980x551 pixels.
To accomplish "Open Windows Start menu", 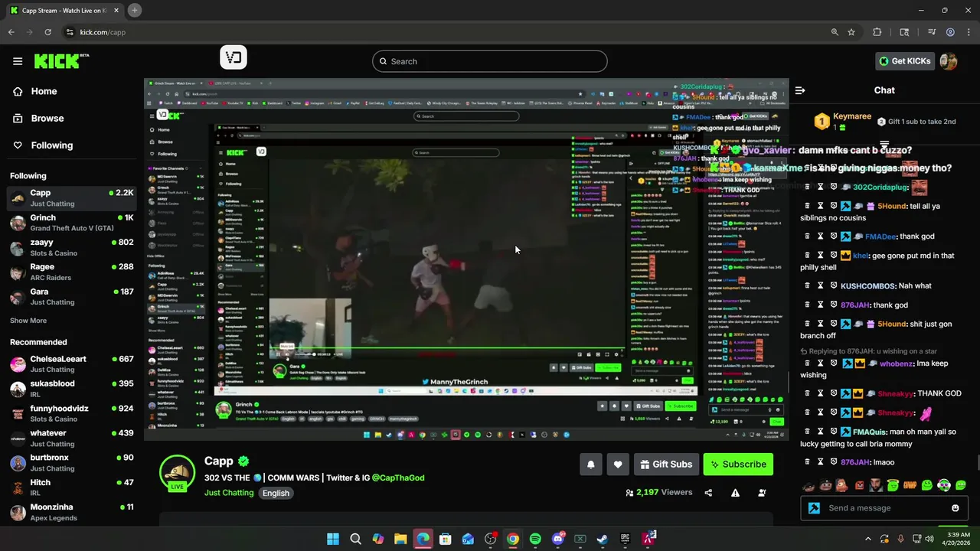I will (x=333, y=539).
